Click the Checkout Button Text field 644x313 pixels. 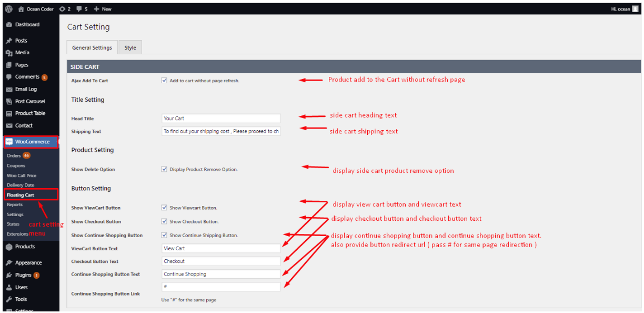coord(221,261)
